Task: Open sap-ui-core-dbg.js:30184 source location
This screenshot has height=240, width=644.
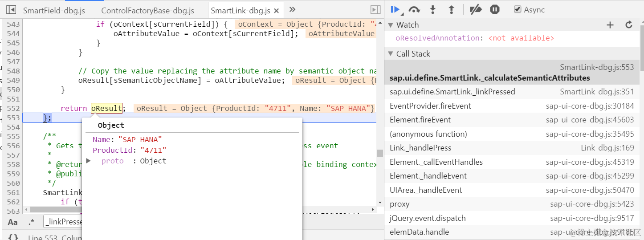Action: click(590, 106)
